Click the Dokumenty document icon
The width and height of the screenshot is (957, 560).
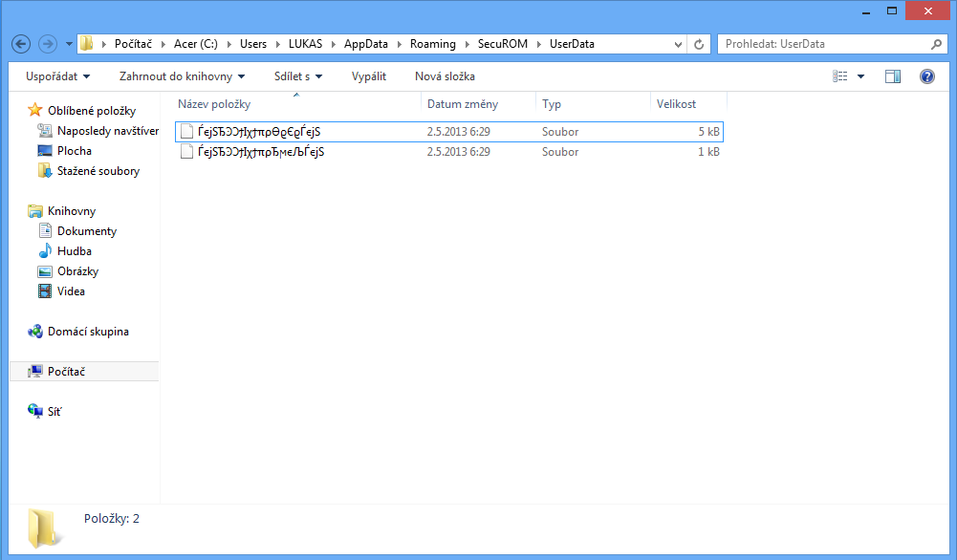click(x=45, y=230)
